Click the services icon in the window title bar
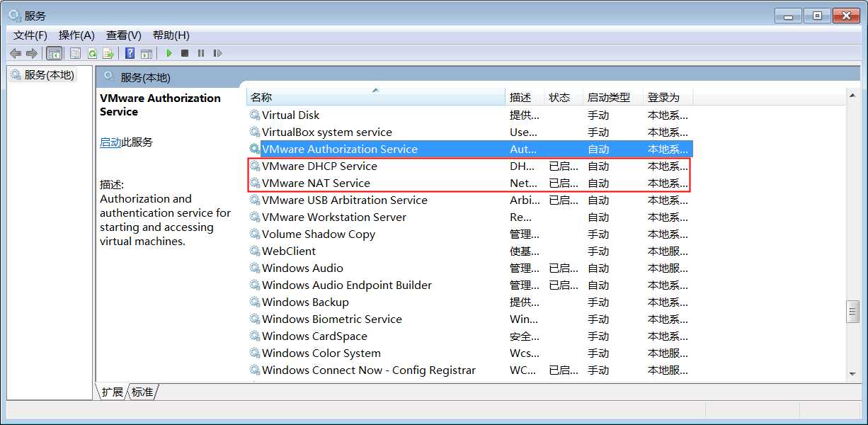 15,15
